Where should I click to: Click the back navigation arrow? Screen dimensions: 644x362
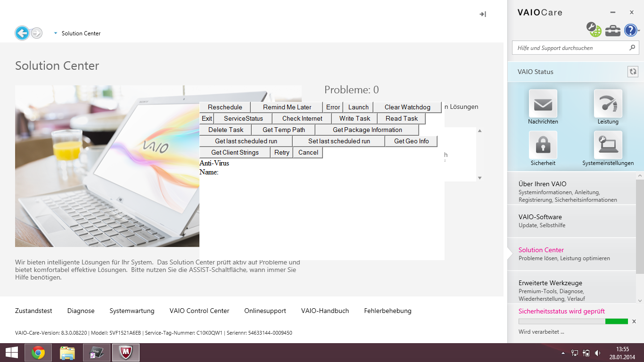(x=22, y=33)
